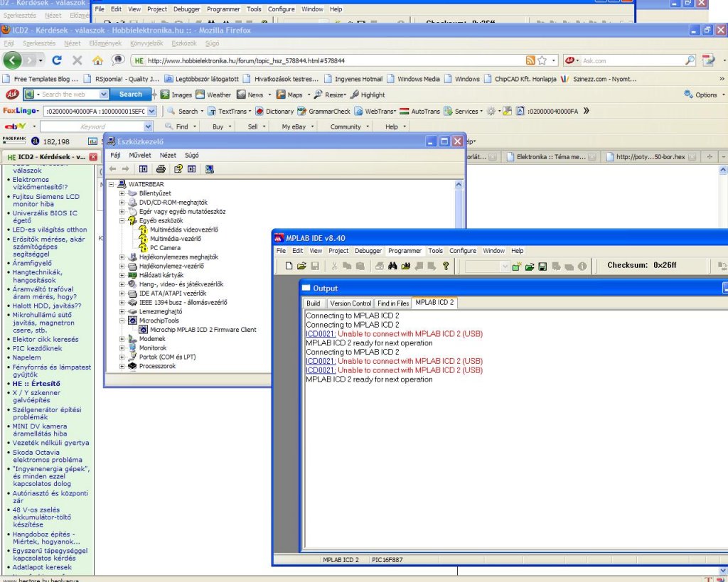728x582 pixels.
Task: Click the MPLAB Print icon
Action: 380,266
